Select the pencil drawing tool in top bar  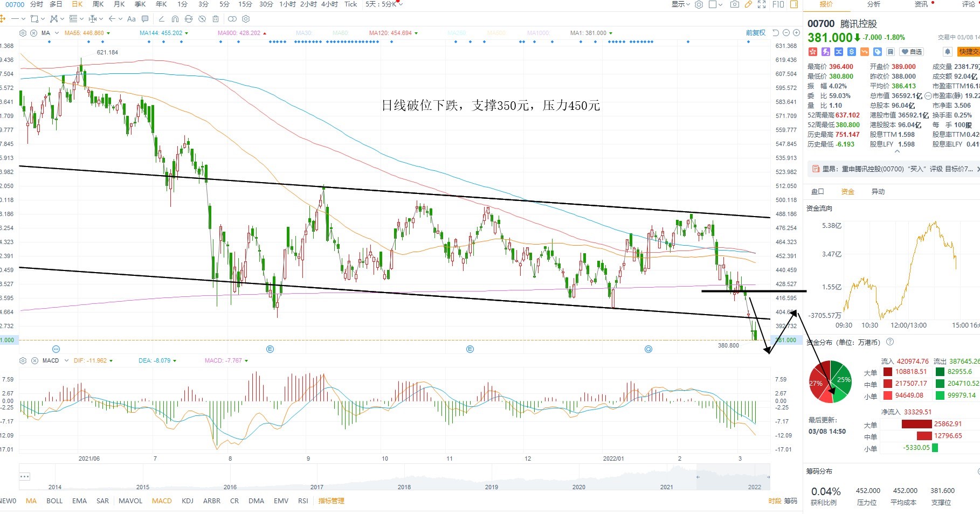(x=748, y=4)
